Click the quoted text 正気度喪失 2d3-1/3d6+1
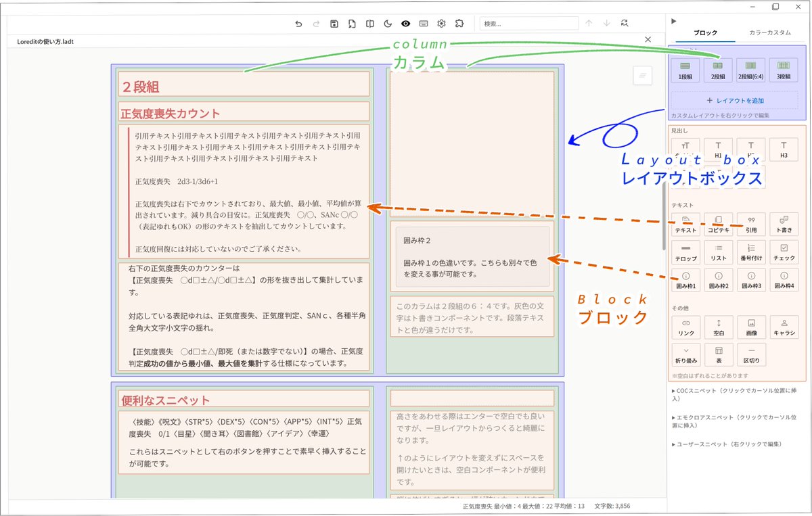 pos(177,181)
